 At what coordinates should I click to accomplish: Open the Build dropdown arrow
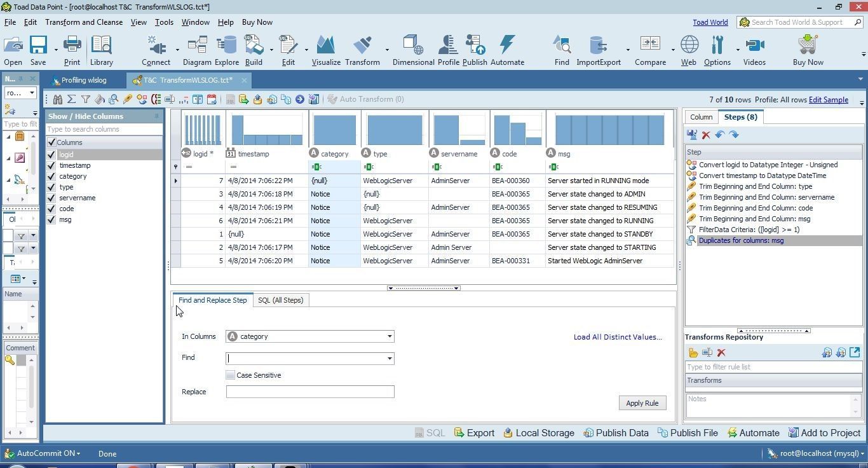(x=271, y=50)
